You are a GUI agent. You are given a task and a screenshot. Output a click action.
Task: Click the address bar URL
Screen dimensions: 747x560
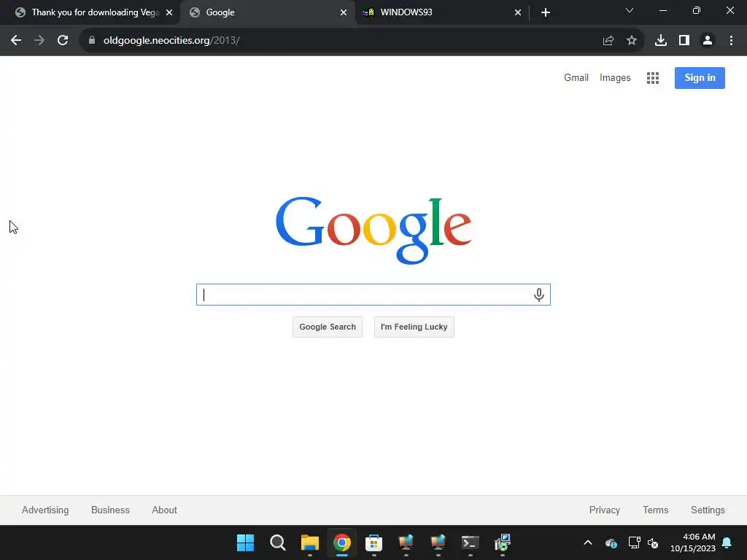(171, 41)
